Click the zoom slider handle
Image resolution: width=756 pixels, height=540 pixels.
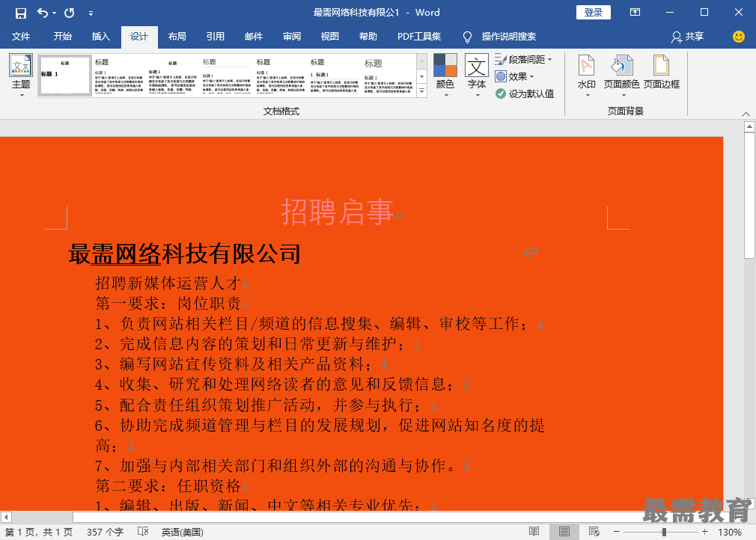[664, 532]
